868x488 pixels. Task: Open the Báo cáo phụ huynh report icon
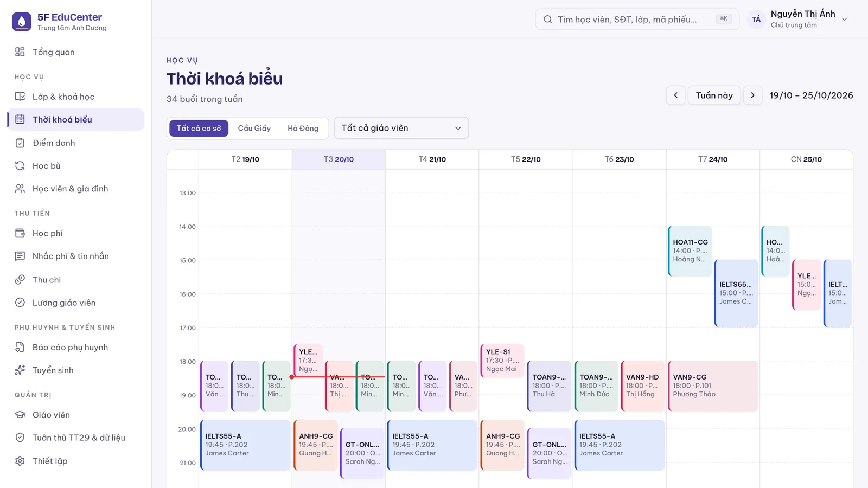(20, 347)
